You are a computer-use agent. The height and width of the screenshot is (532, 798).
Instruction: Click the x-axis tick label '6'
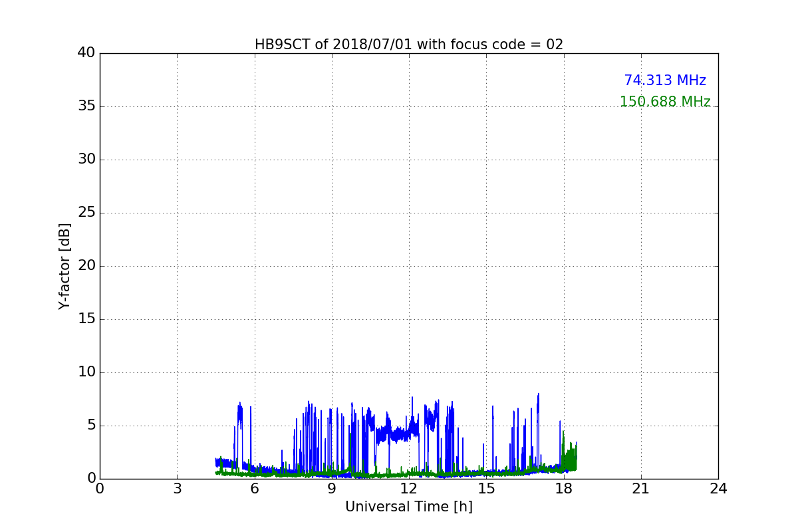coord(254,489)
